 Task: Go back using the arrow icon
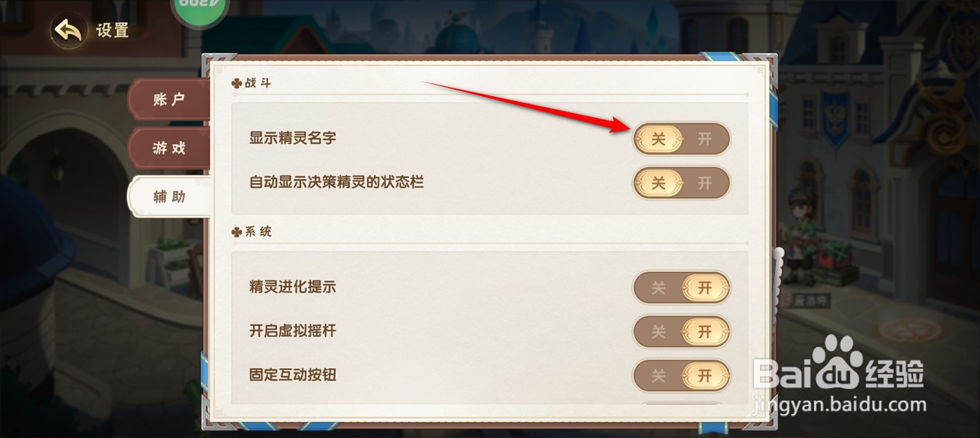(x=69, y=31)
